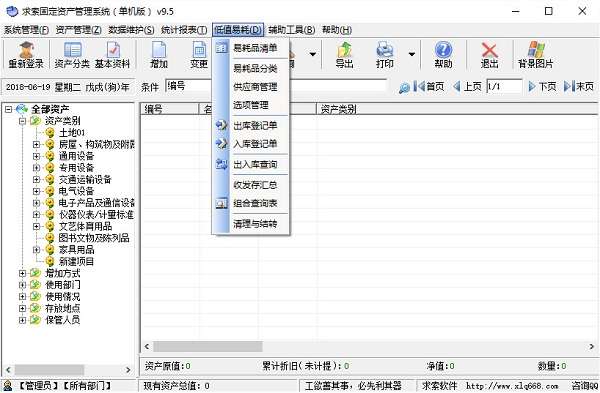Screen dimensions: 600x393
Task: Click the 编号 column header
Action: (x=170, y=109)
